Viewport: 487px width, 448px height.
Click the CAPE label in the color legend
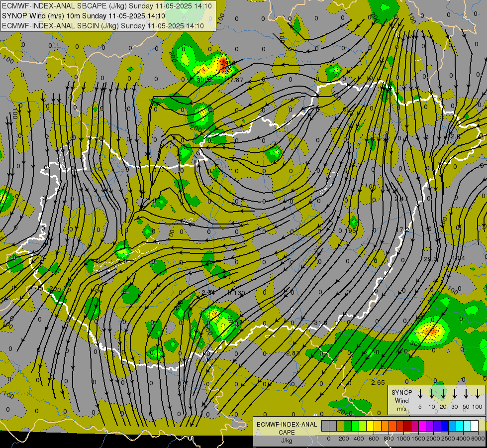(x=287, y=433)
